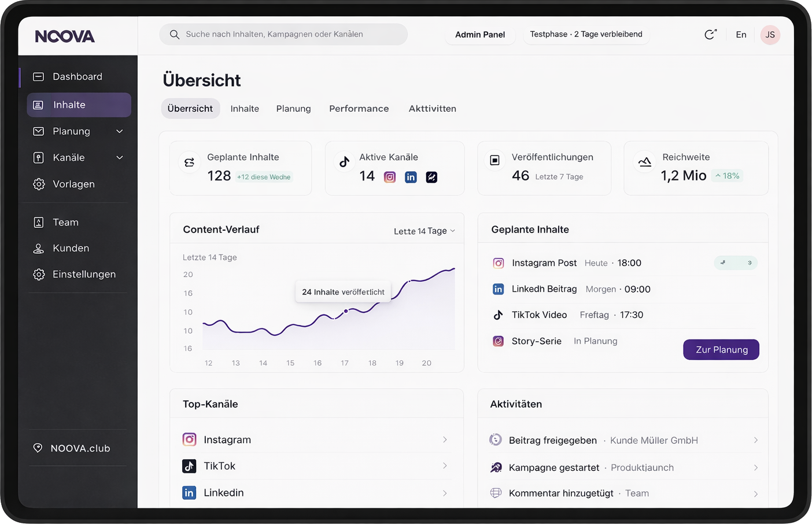Viewport: 812px width, 524px height.
Task: Select the TikTok icon in Top-Kanäle
Action: (189, 466)
